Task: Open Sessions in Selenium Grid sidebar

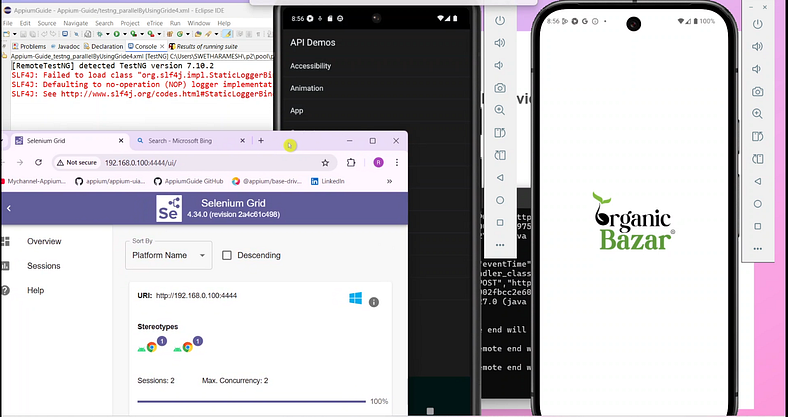Action: (x=44, y=266)
